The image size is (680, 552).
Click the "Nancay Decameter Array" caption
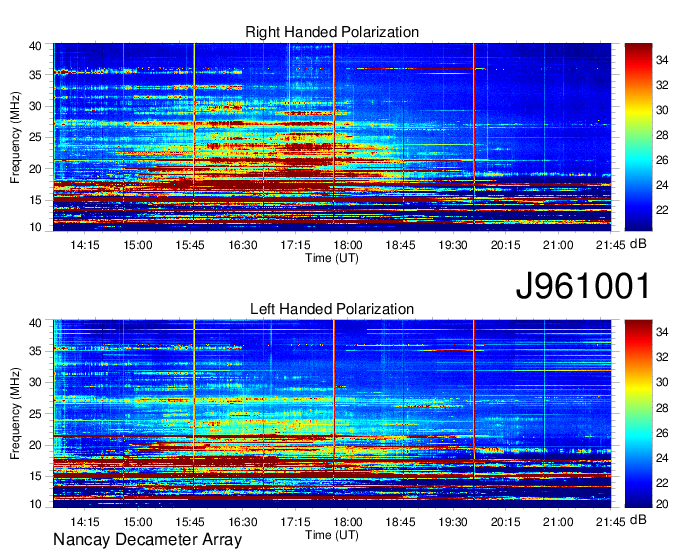pyautogui.click(x=147, y=540)
